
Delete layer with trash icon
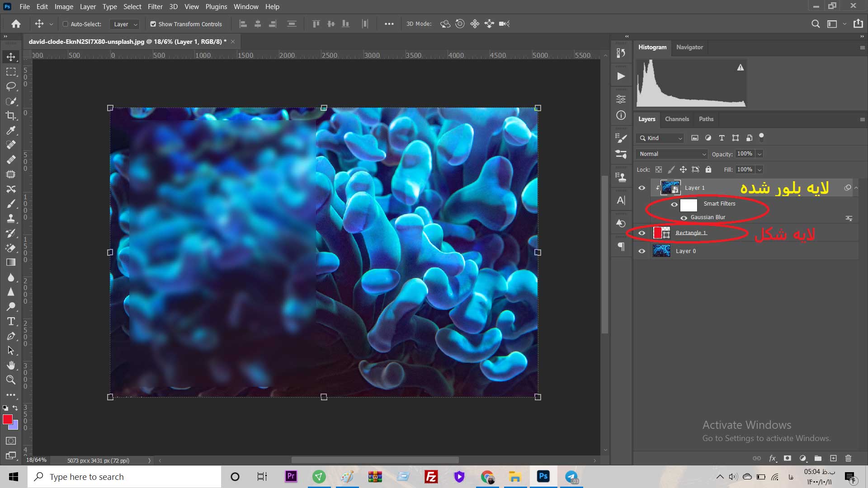click(848, 458)
